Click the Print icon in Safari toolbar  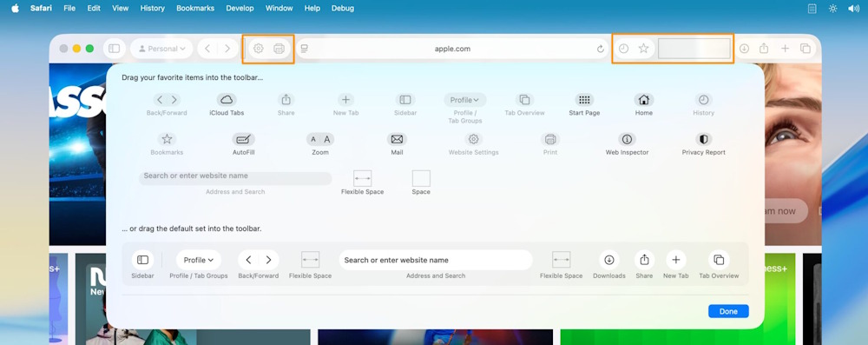(x=279, y=49)
